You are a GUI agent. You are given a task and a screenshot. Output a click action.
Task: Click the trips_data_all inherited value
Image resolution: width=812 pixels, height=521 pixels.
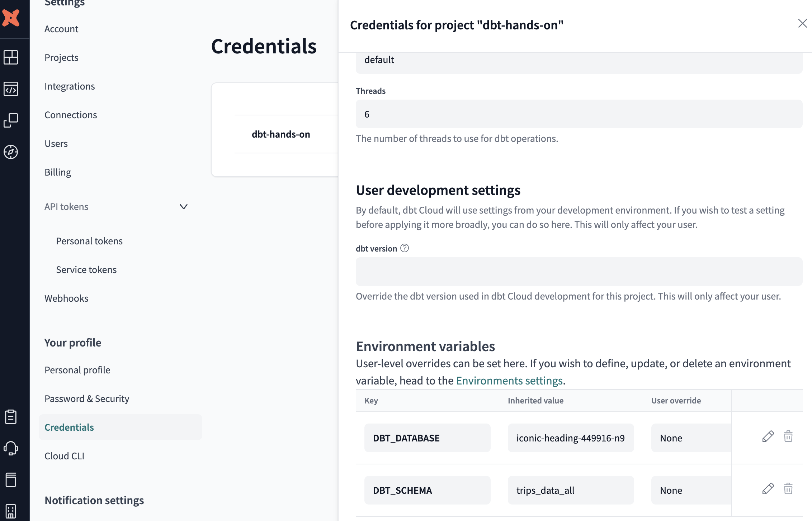pyautogui.click(x=571, y=490)
